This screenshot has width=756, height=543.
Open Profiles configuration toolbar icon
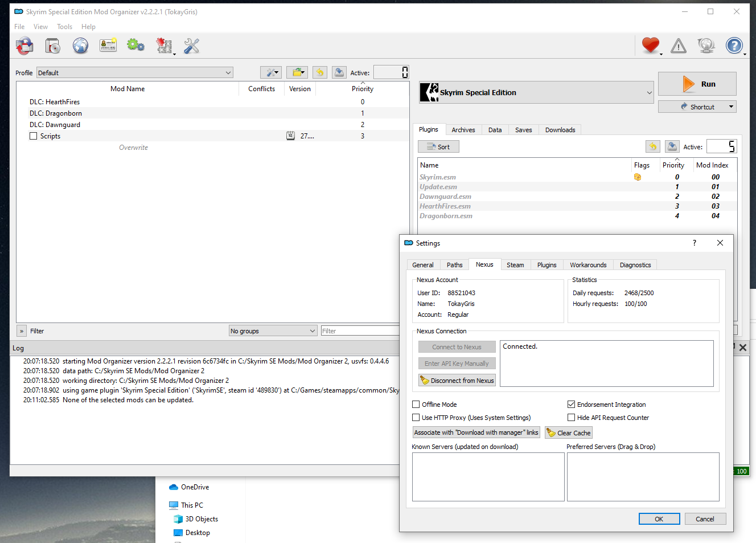[108, 46]
